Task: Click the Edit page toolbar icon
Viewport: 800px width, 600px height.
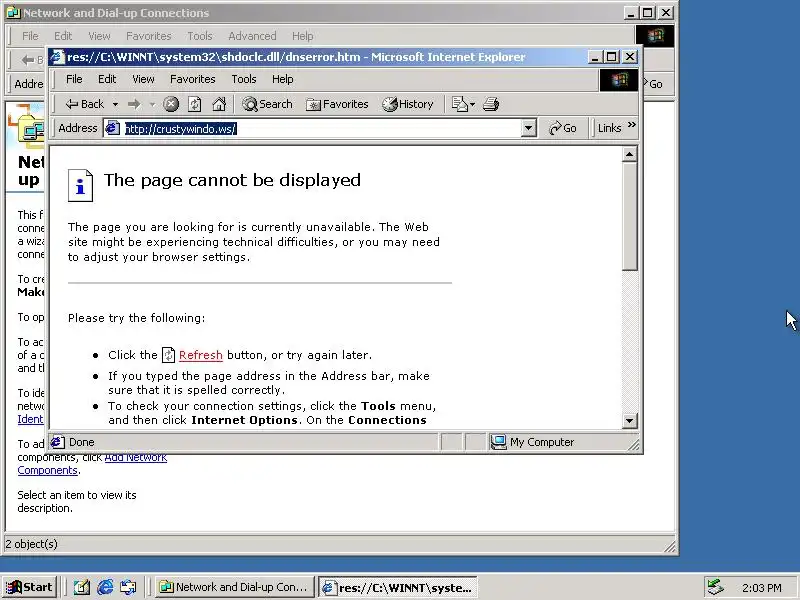Action: pyautogui.click(x=459, y=104)
